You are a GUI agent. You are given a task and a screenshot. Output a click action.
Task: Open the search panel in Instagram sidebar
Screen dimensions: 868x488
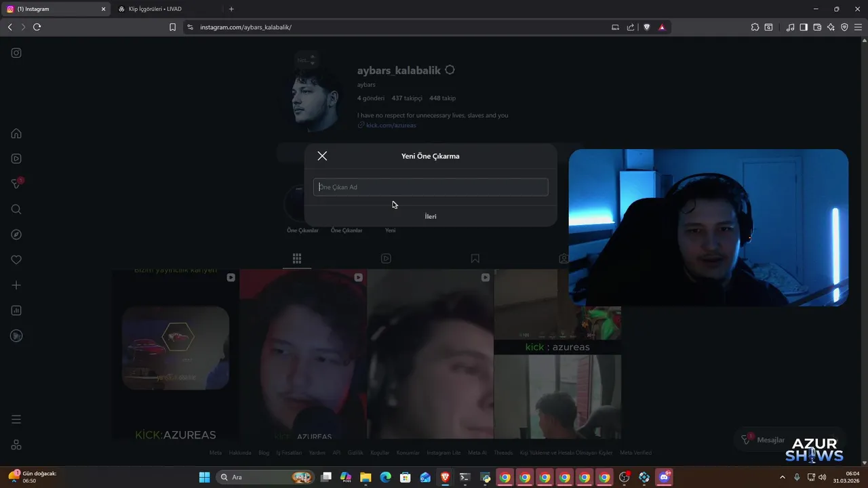point(16,209)
